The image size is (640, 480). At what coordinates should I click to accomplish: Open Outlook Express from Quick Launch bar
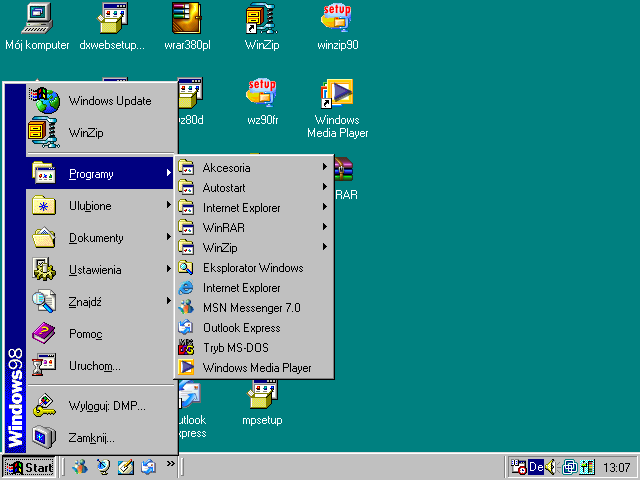[148, 467]
